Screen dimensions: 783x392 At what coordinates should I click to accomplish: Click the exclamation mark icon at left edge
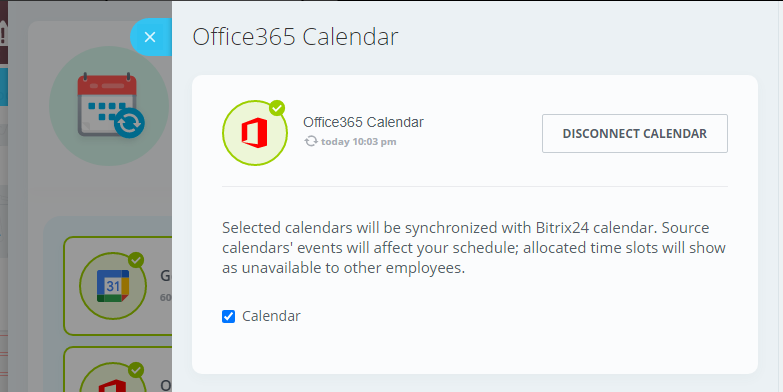[x=3, y=35]
